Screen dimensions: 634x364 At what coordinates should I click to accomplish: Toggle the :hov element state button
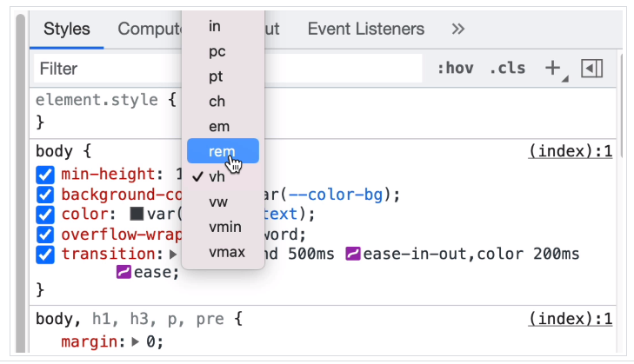tap(455, 69)
